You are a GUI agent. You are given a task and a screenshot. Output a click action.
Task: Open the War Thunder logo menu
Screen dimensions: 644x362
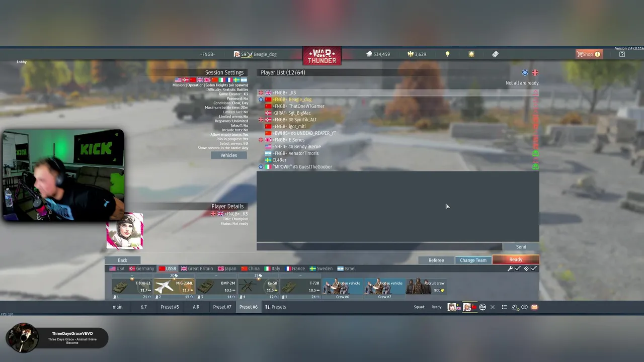[322, 56]
